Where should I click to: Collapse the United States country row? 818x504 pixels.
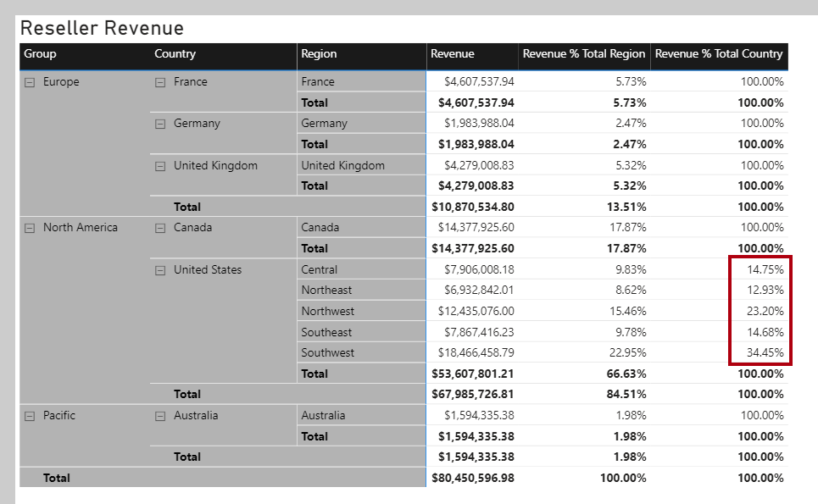click(161, 270)
